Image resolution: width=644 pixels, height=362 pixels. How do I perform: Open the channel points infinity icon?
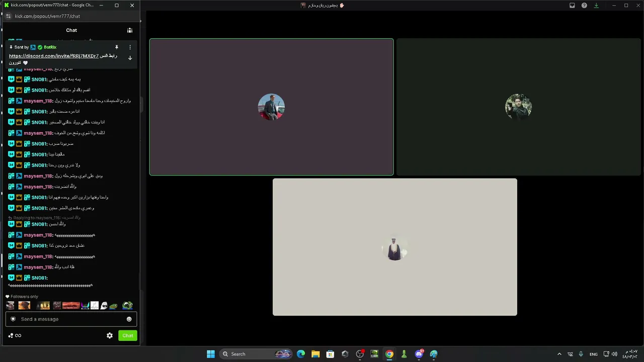[x=18, y=335]
